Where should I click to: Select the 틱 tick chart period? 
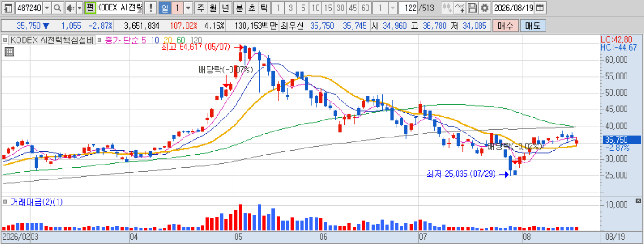coord(264,8)
